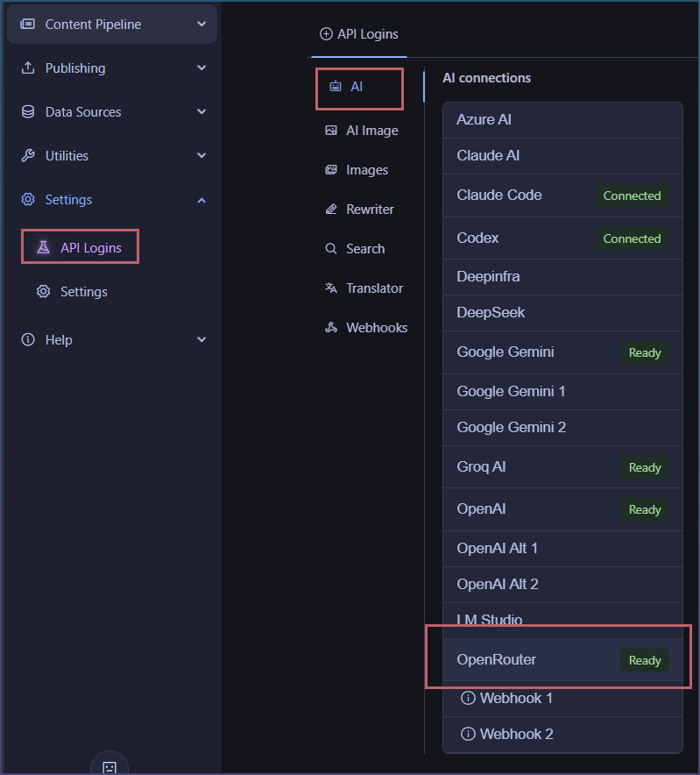
Task: Click the info icon next to Webhook 1
Action: pyautogui.click(x=468, y=698)
